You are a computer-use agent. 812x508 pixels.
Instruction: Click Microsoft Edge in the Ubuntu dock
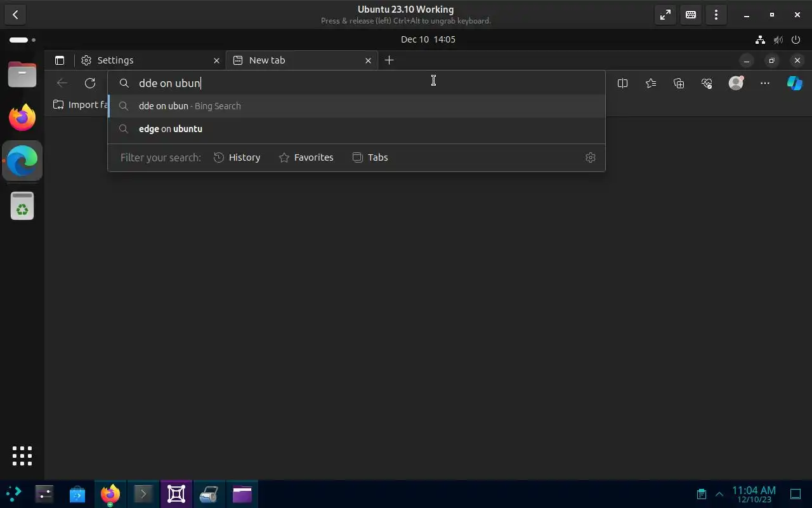[22, 161]
